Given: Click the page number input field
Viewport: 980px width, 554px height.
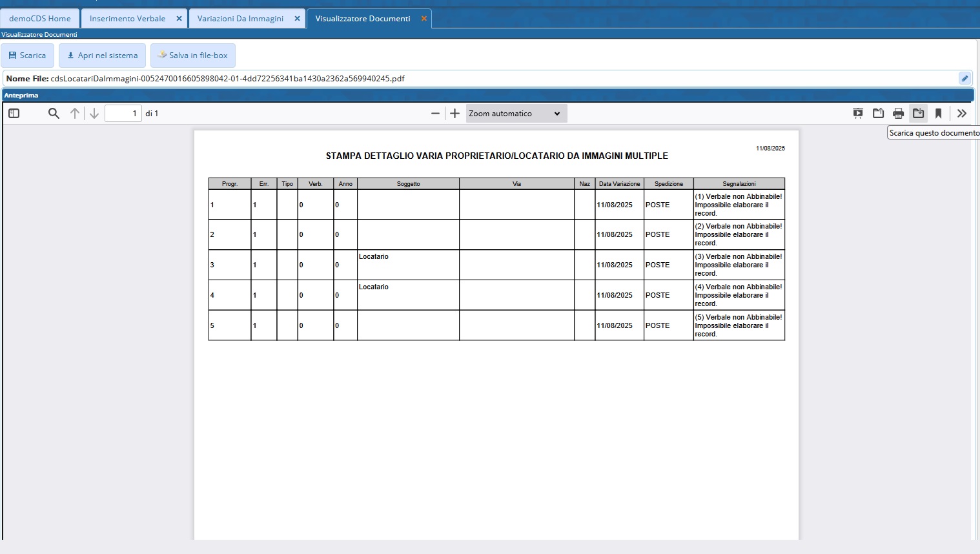Looking at the screenshot, I should click(x=123, y=114).
